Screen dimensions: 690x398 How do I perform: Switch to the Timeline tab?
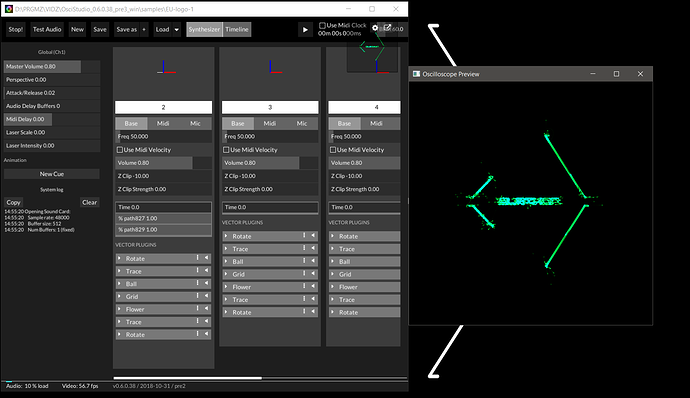(237, 29)
